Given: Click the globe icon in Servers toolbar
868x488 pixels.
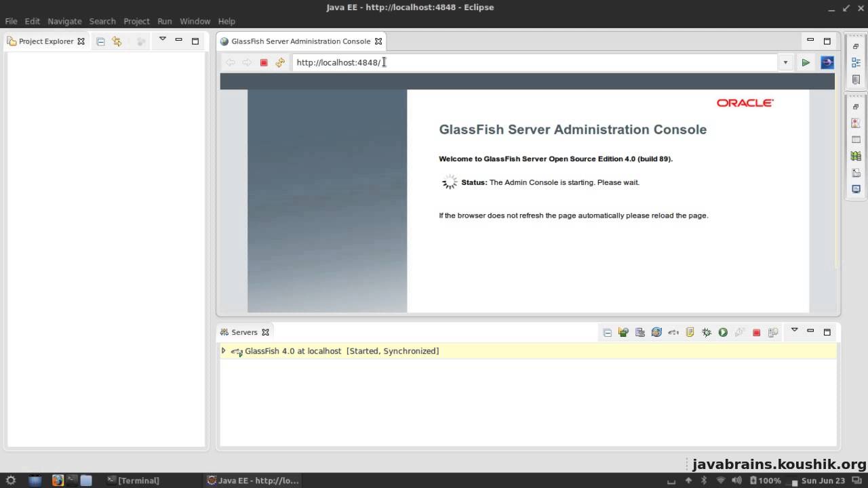Looking at the screenshot, I should 656,332.
